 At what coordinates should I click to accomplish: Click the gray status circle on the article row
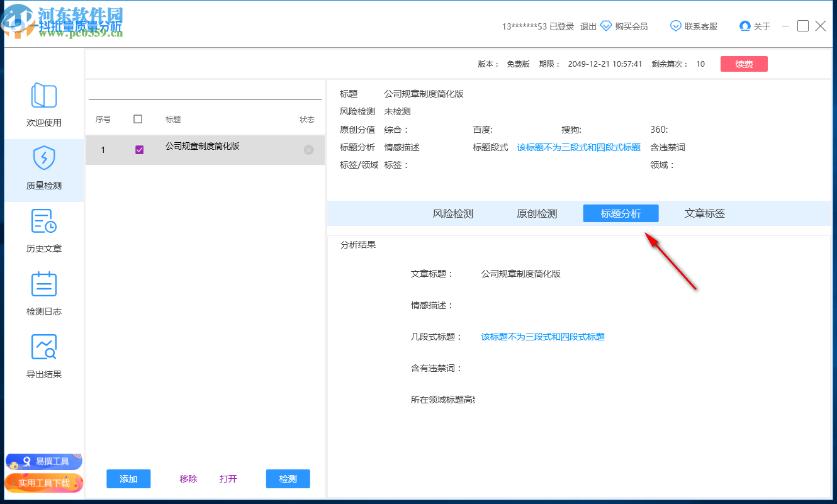click(308, 150)
